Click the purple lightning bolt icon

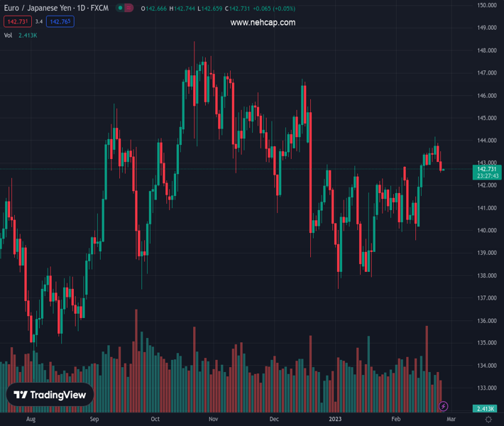tap(444, 406)
